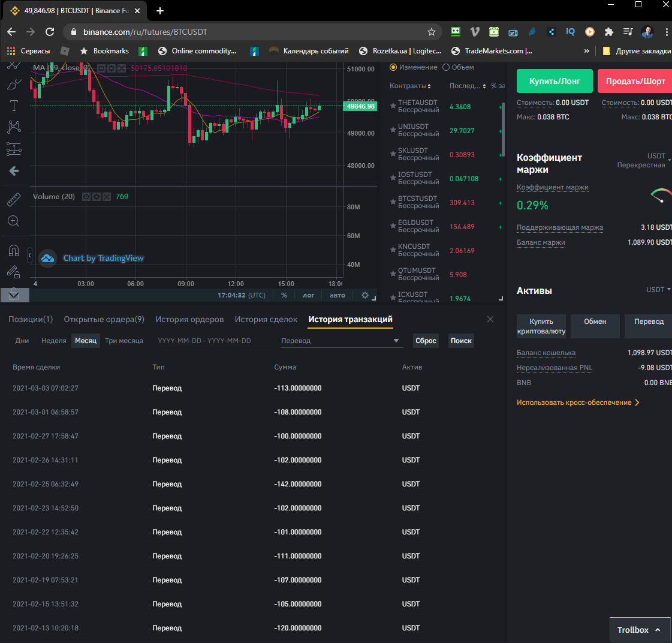The image size is (672, 643).
Task: Select the IOSTUSDT contract row
Action: pos(446,178)
